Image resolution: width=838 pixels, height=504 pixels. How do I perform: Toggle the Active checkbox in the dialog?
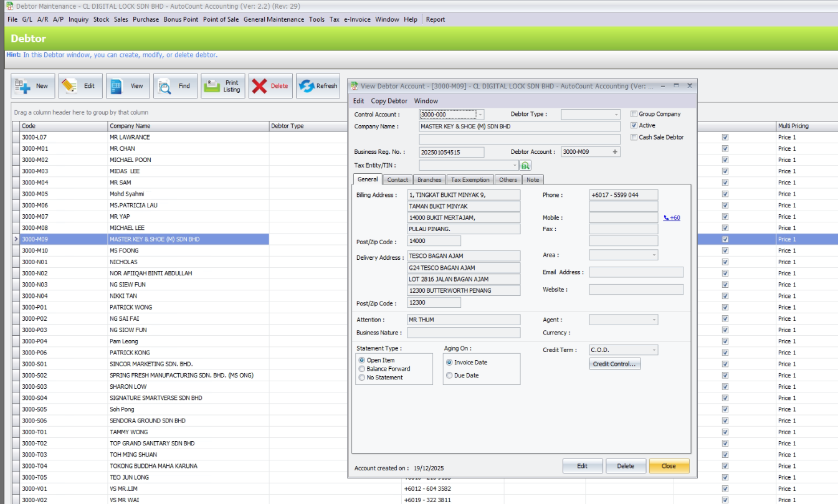point(634,125)
